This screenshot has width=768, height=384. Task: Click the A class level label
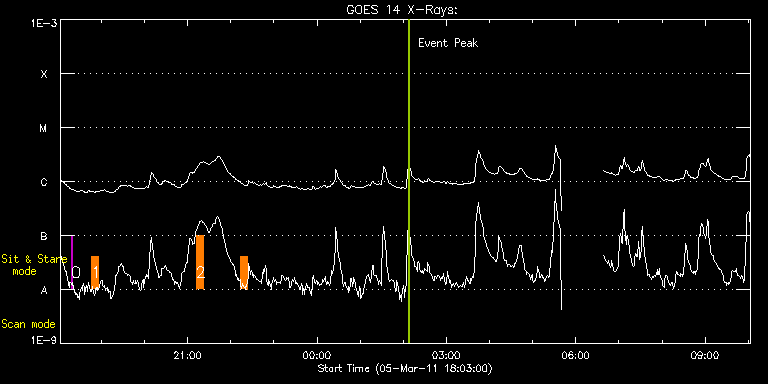click(x=44, y=290)
